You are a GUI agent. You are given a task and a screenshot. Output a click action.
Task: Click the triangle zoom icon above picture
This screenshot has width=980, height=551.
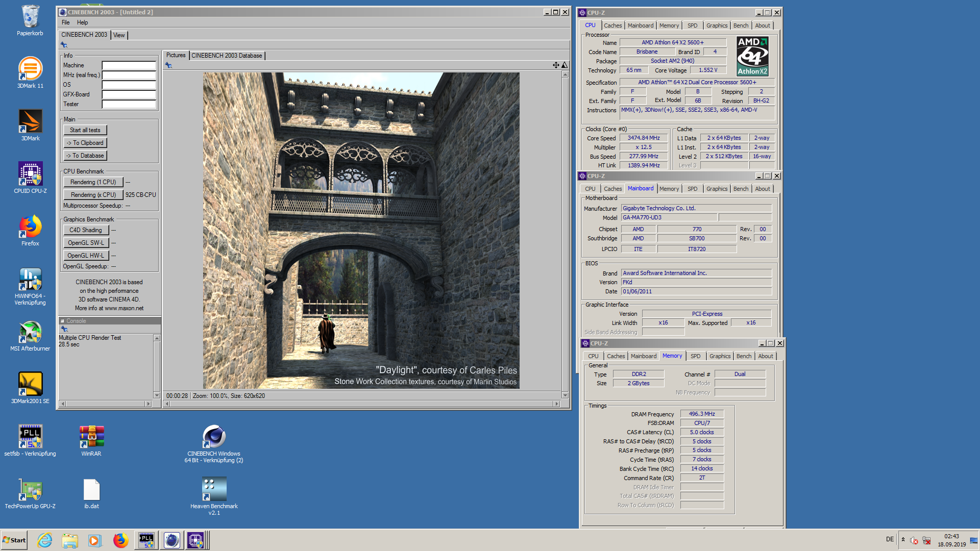pos(565,65)
